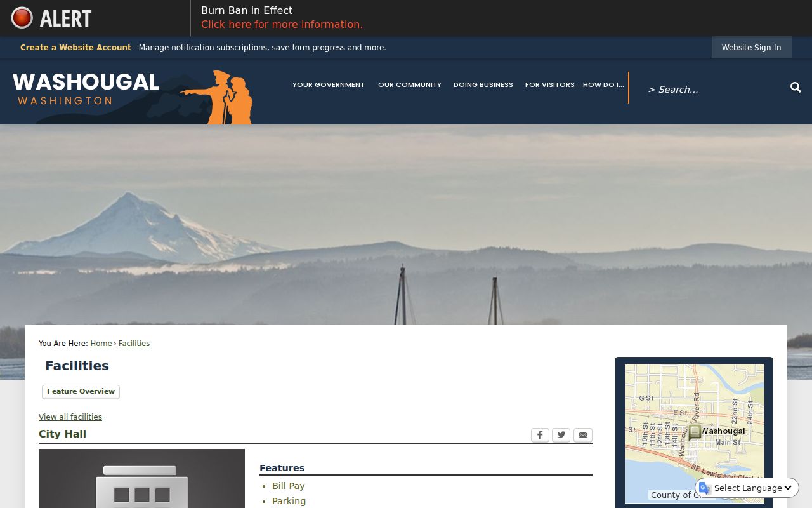Follow the View all facilities link
Image resolution: width=812 pixels, height=508 pixels.
[70, 417]
